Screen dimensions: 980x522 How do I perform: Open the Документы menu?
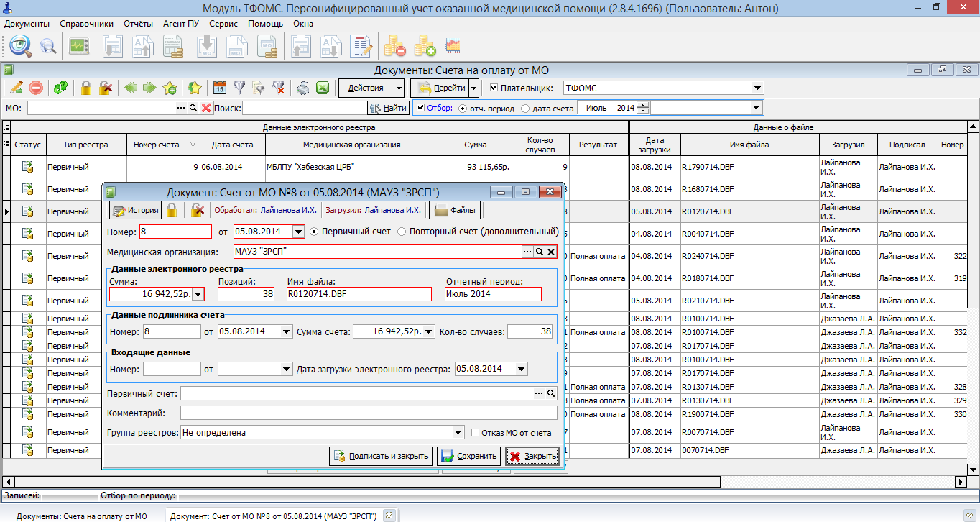click(x=27, y=24)
